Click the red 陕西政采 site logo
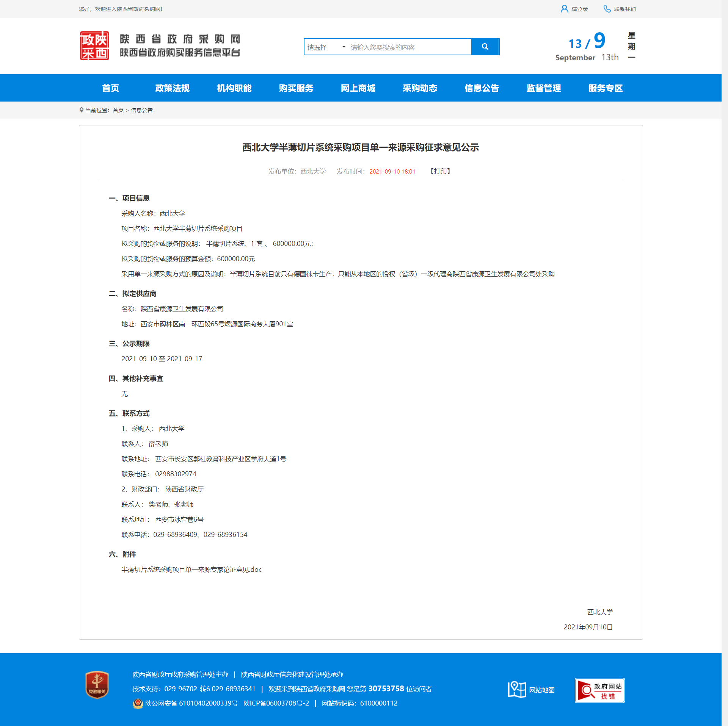728x726 pixels. pyautogui.click(x=94, y=46)
